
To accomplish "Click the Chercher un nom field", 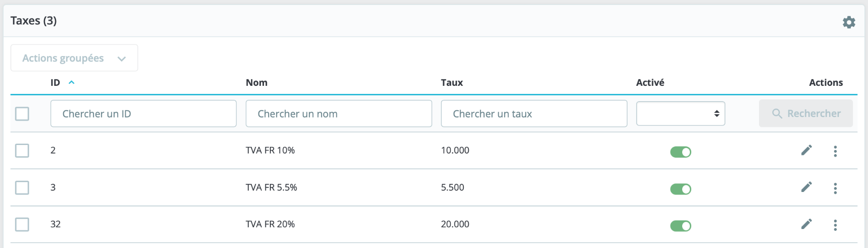I will pyautogui.click(x=339, y=114).
